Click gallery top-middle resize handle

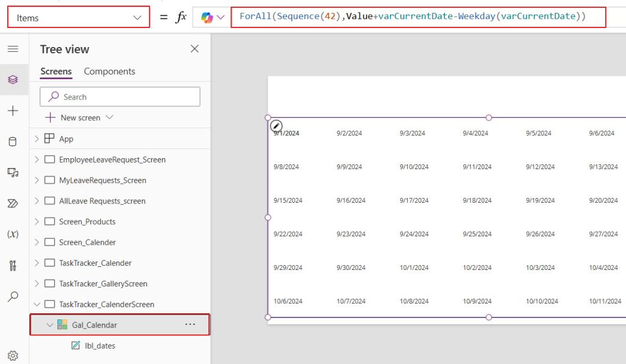(x=488, y=118)
